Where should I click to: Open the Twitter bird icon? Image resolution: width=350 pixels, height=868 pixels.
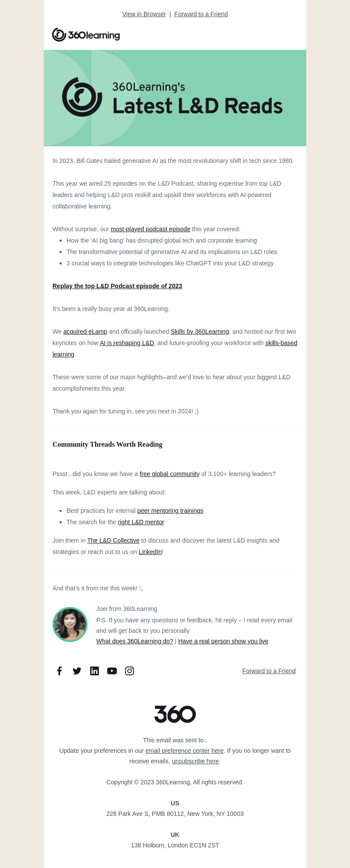[77, 671]
